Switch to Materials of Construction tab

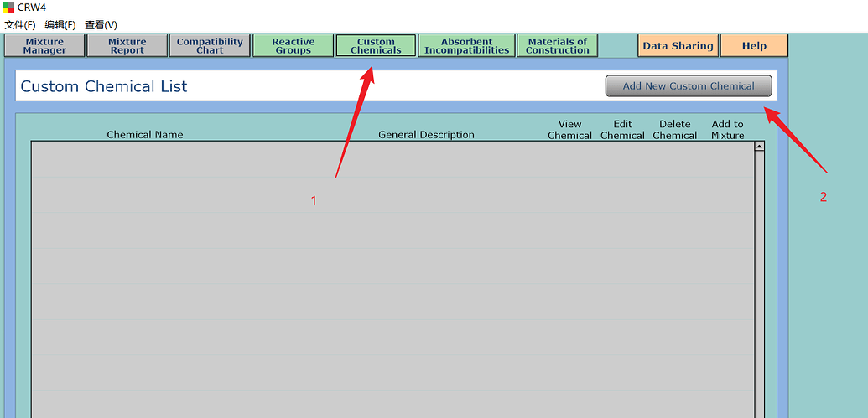(557, 46)
